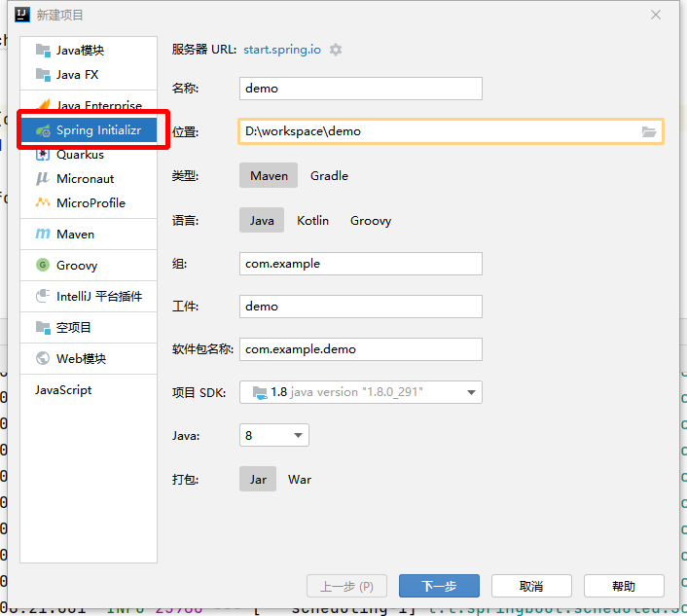The width and height of the screenshot is (687, 616).
Task: Click the IntelliJ IDEA logo in title bar
Action: [22, 15]
